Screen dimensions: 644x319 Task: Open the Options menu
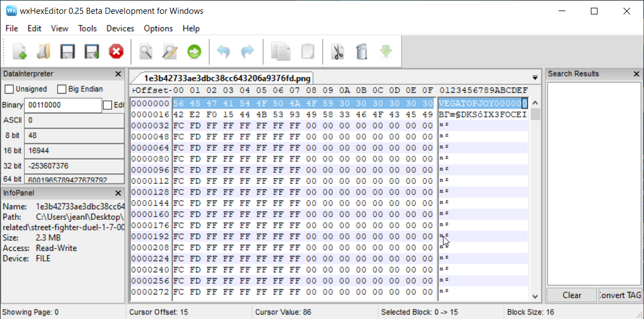pyautogui.click(x=158, y=28)
